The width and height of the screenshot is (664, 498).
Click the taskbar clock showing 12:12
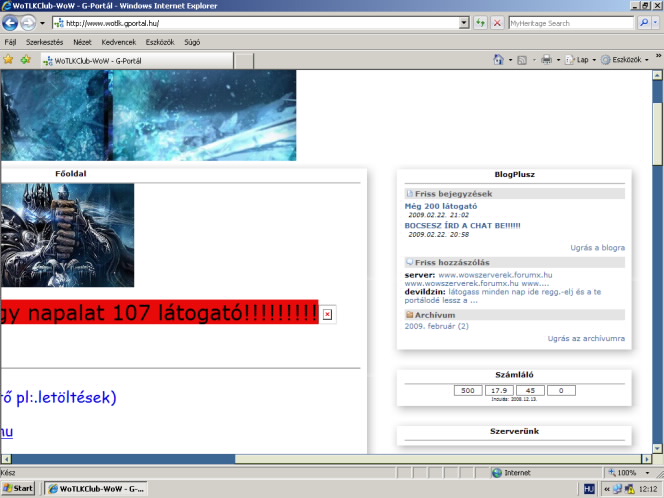click(648, 489)
